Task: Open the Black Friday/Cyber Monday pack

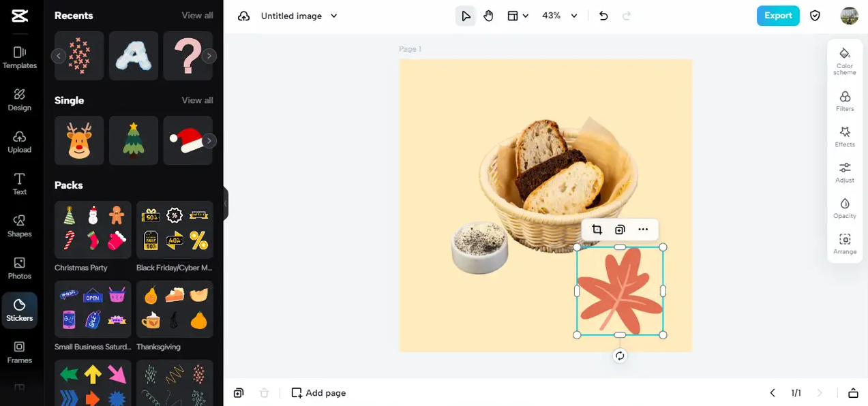Action: [175, 230]
